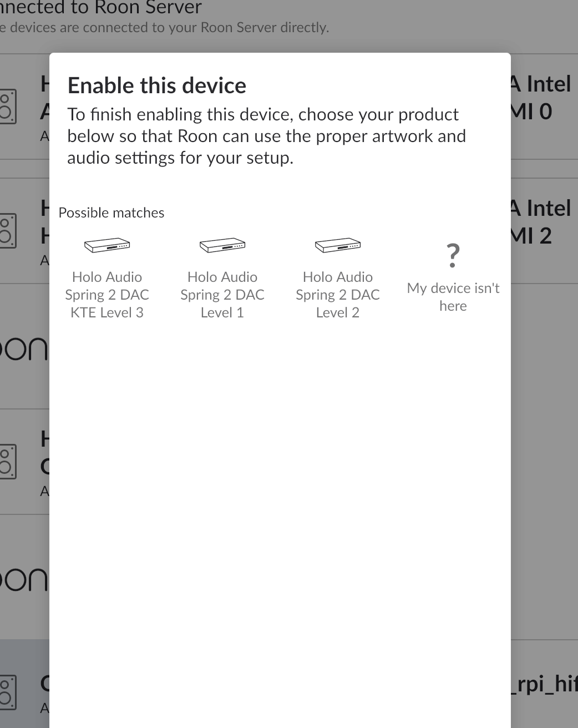
Task: Choose 'Holo Audio Spring 2 DAC Level 2' label
Action: coord(338,295)
